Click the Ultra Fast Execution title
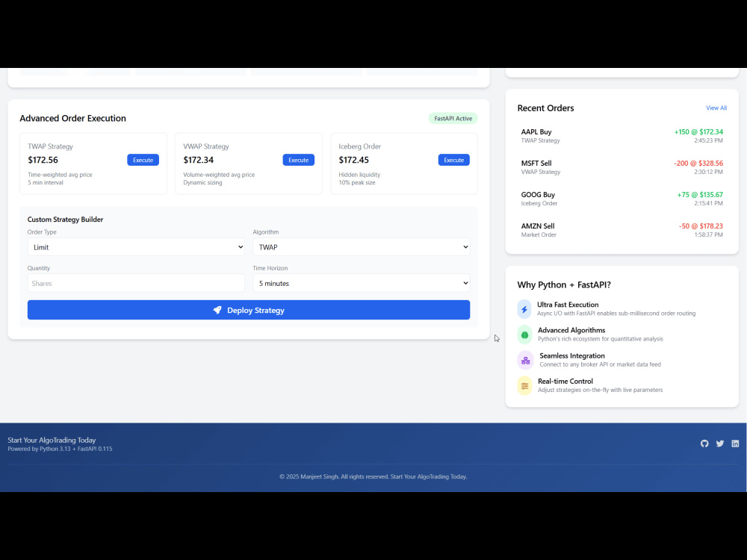This screenshot has height=560, width=747. tap(568, 305)
